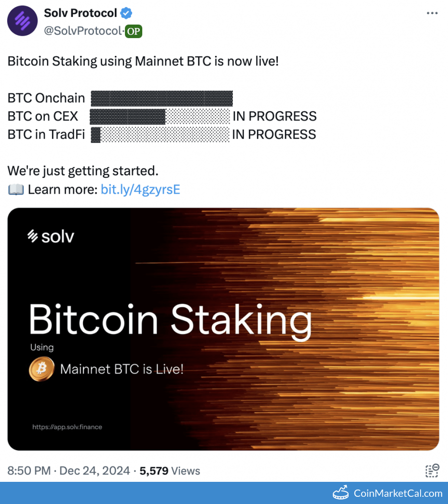Click the blue verified checkmark badge

pos(127,13)
